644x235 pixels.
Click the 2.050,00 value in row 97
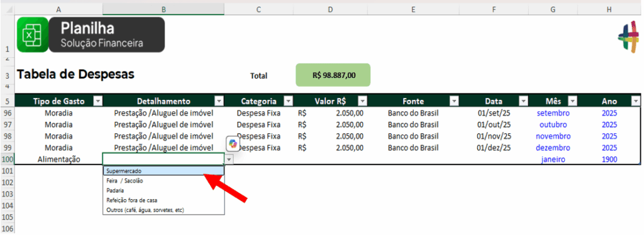coord(330,124)
